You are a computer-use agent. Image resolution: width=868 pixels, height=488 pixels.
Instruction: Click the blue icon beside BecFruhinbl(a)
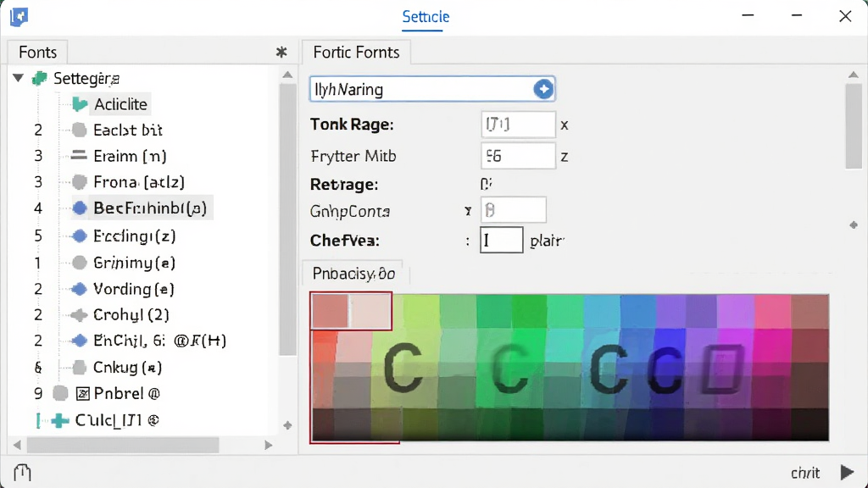(80, 208)
